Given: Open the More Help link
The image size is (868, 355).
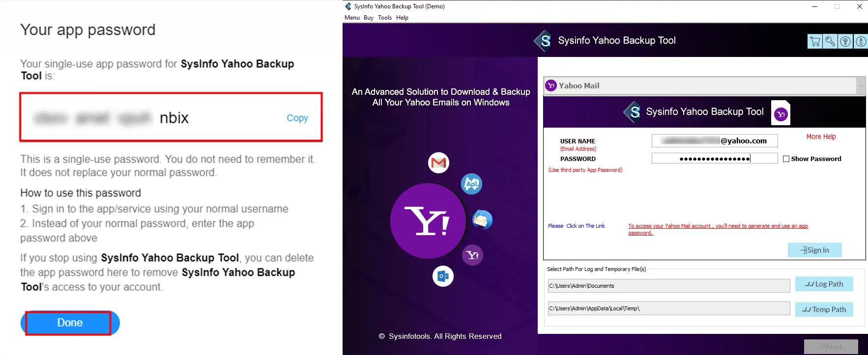Looking at the screenshot, I should click(x=821, y=137).
